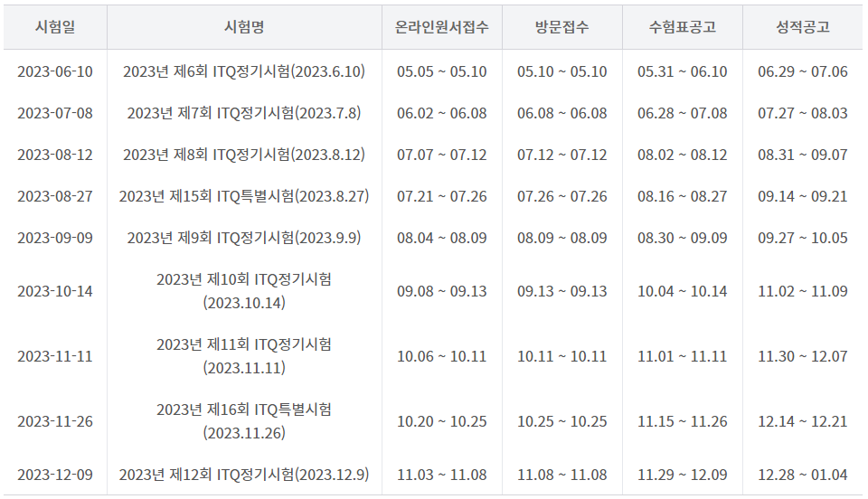Click score announcement 11.02 ~ 11.09

coord(803,292)
